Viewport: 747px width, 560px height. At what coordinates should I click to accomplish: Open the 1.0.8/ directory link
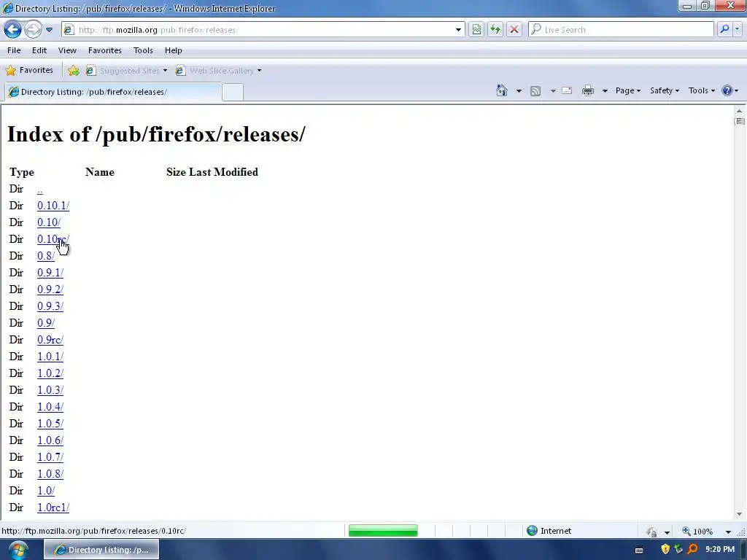point(50,474)
